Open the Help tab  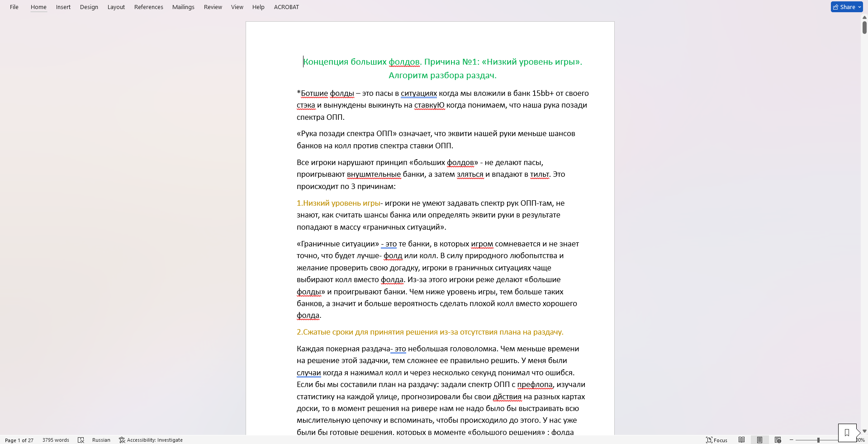pyautogui.click(x=258, y=7)
